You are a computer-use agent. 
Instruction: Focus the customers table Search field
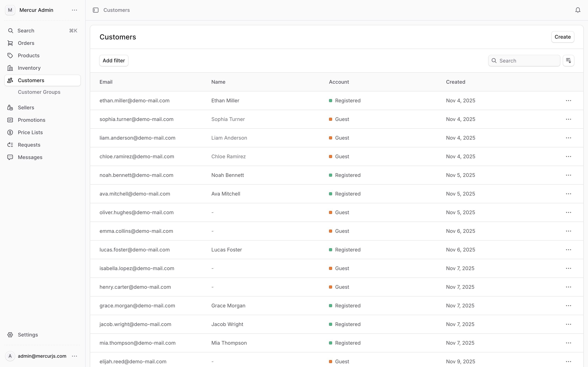pos(527,61)
